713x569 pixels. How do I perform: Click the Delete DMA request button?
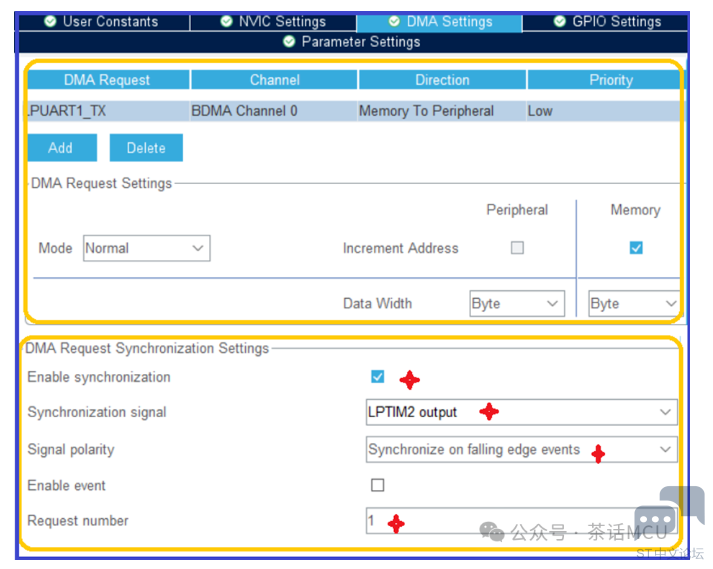point(146,147)
